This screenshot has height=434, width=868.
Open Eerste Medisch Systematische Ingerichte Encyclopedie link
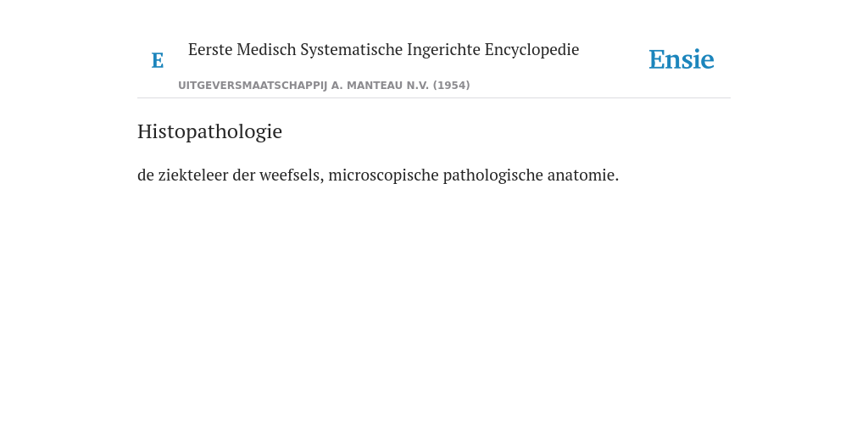384,49
